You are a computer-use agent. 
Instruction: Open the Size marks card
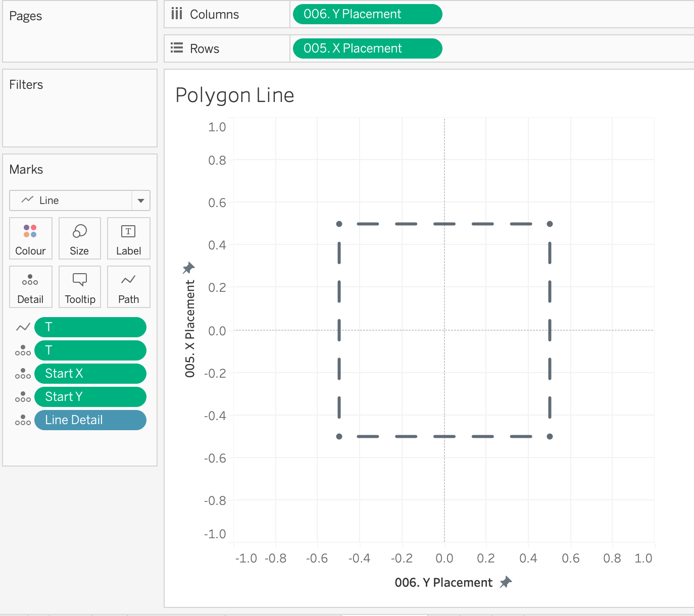(x=80, y=238)
